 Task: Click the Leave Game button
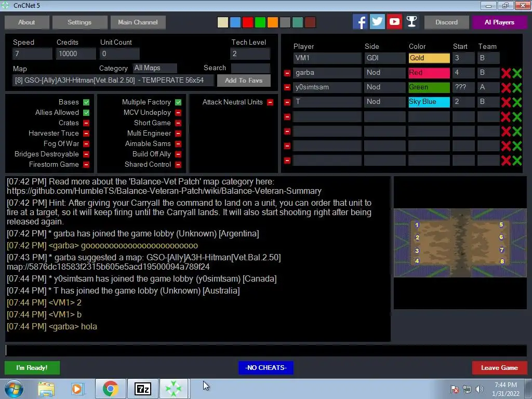[499, 368]
